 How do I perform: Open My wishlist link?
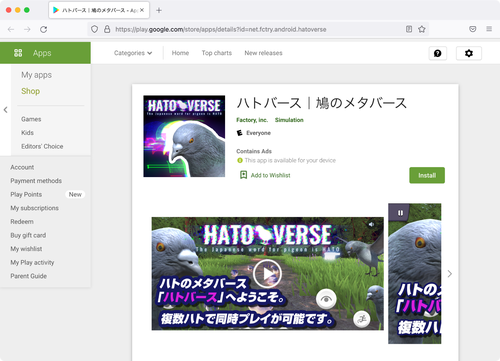pos(26,249)
